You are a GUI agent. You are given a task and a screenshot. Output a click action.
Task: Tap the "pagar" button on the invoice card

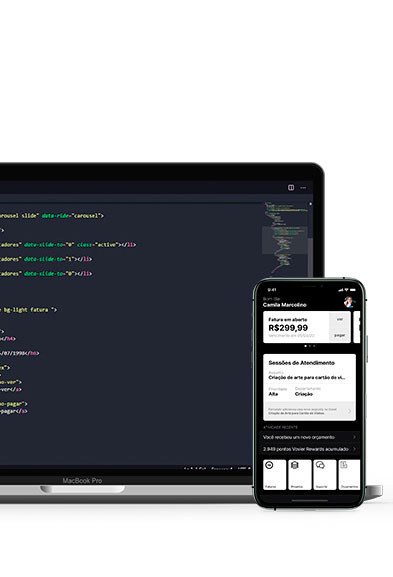point(340,335)
